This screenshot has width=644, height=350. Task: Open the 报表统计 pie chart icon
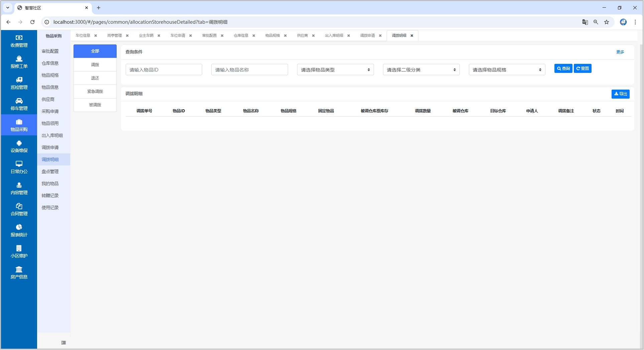(19, 227)
